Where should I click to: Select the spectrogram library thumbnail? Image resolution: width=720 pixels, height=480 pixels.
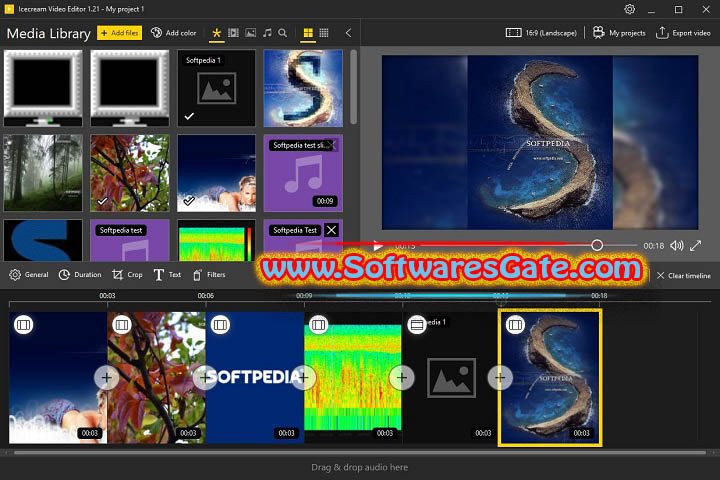[x=216, y=240]
